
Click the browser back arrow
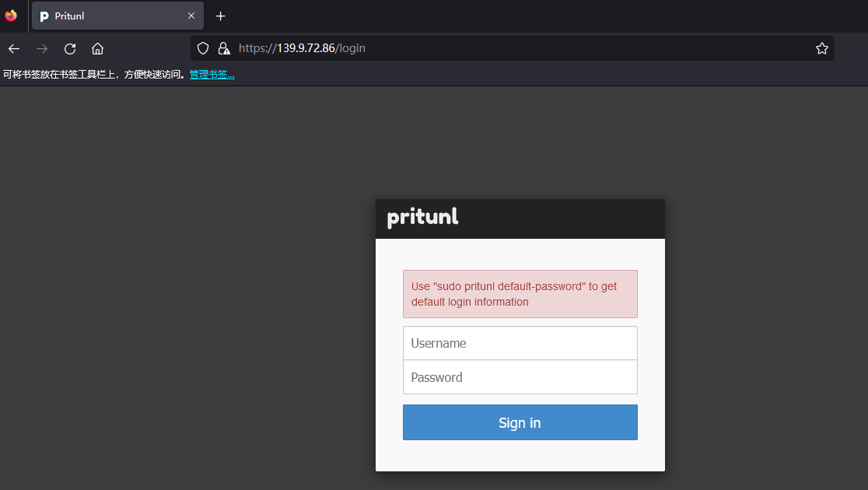[14, 49]
